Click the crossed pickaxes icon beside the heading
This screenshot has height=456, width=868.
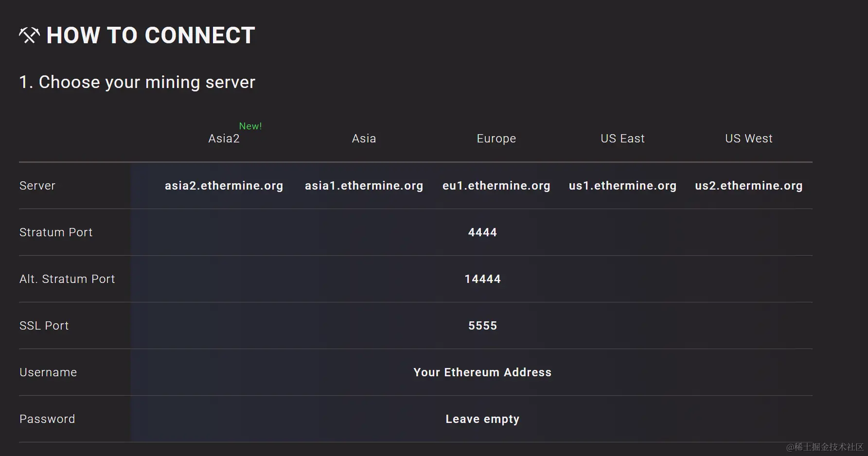pos(29,35)
